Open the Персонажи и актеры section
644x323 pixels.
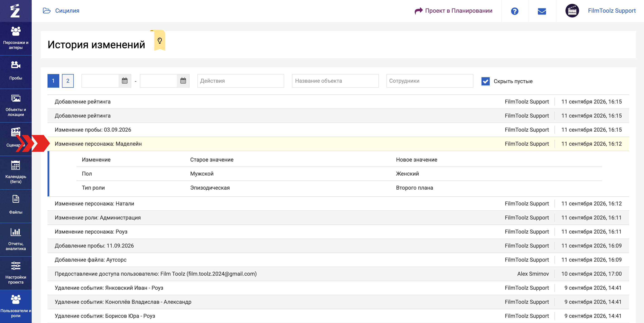(x=16, y=38)
